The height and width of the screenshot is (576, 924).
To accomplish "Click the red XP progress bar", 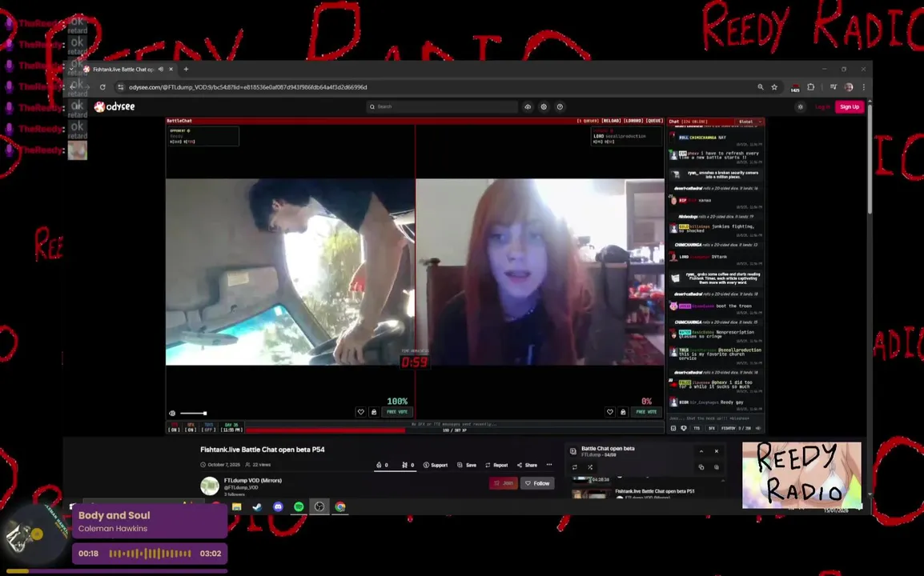I will [325, 430].
